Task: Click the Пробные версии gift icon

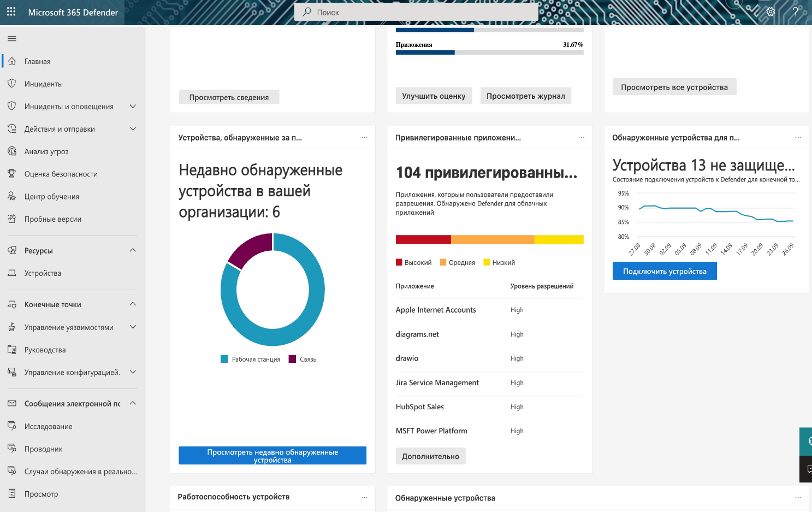Action: [x=12, y=219]
